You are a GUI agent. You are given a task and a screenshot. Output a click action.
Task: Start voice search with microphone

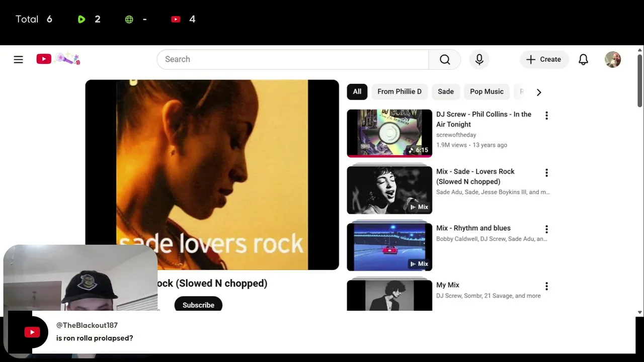(479, 59)
